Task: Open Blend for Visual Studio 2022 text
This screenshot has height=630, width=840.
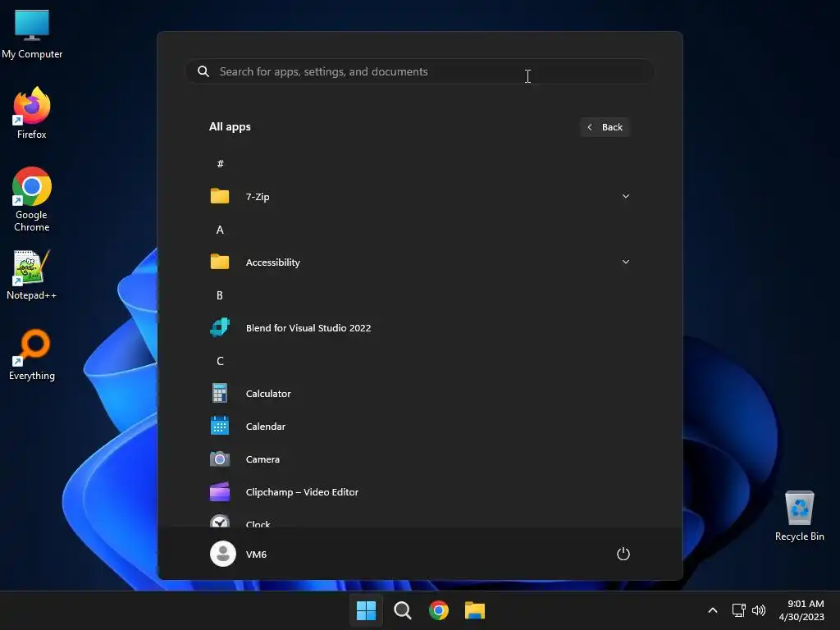Action: pos(308,328)
